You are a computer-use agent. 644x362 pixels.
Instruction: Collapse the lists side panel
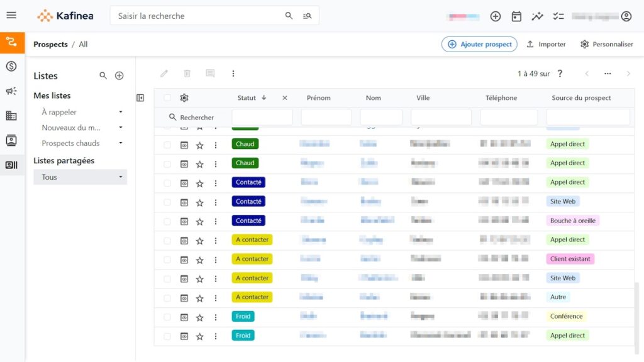pos(140,97)
